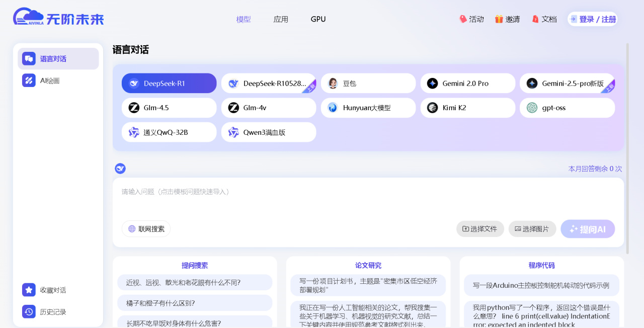Click the 收藏对话 sidebar label

pyautogui.click(x=53, y=290)
